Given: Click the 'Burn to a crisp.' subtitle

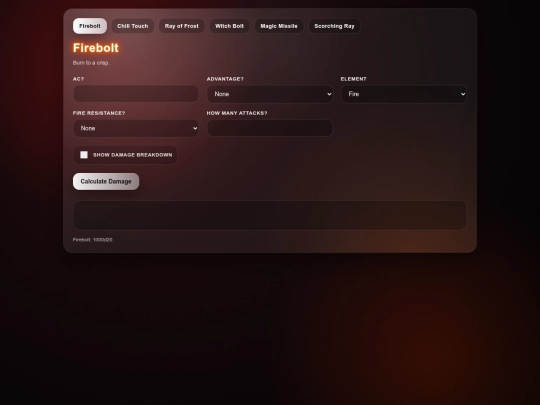Looking at the screenshot, I should [91, 63].
